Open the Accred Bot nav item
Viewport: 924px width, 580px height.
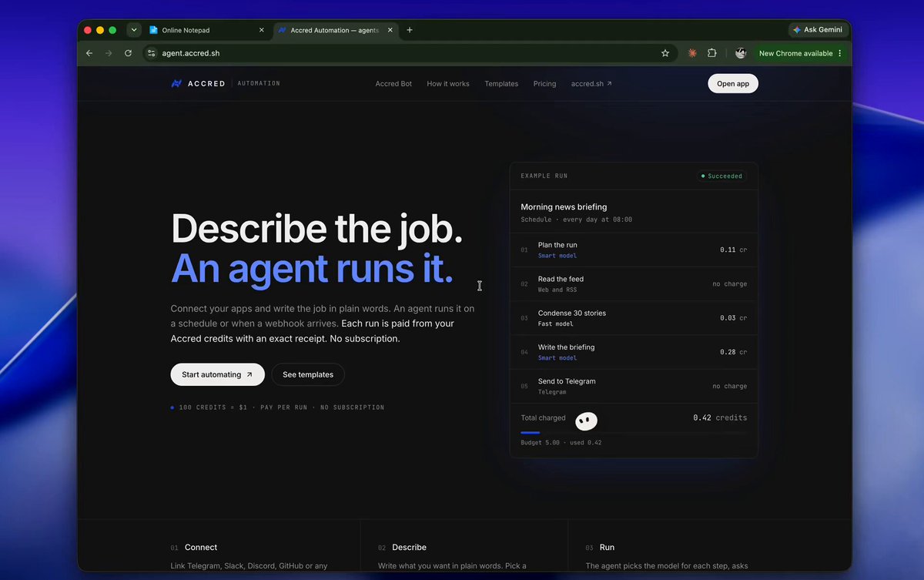pyautogui.click(x=393, y=84)
